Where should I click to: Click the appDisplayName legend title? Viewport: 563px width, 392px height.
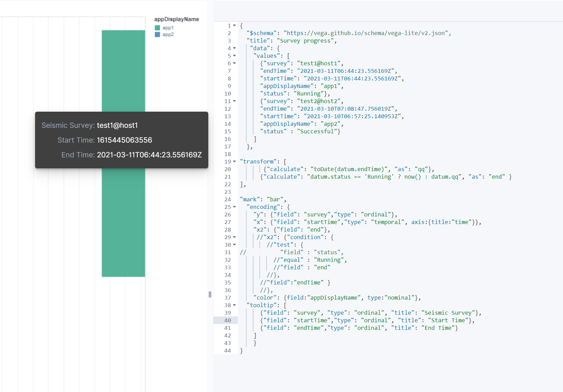[x=177, y=19]
